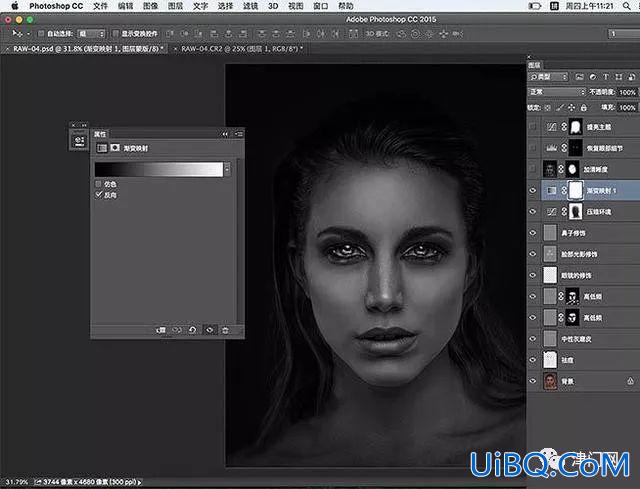This screenshot has width=640, height=489.
Task: Toggle layer visibility icon in Properties footer
Action: tap(209, 330)
